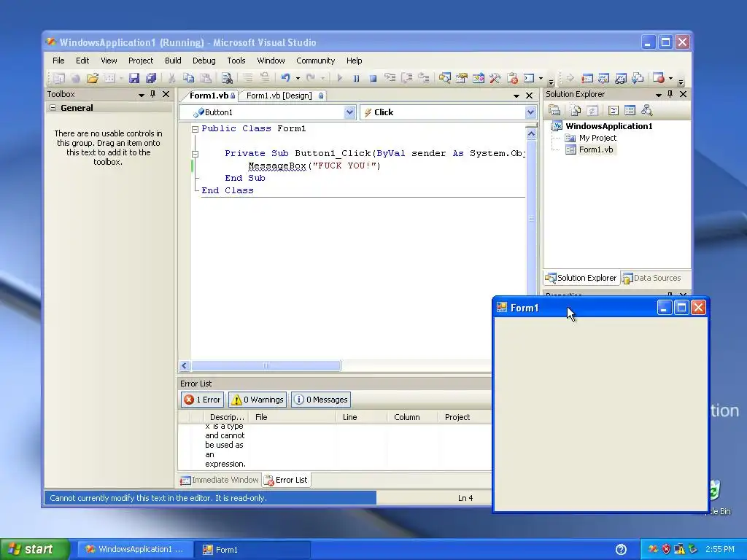Viewport: 747px width, 560px height.
Task: Click the Properties icon in Solution Explorer toolbar
Action: click(x=554, y=111)
